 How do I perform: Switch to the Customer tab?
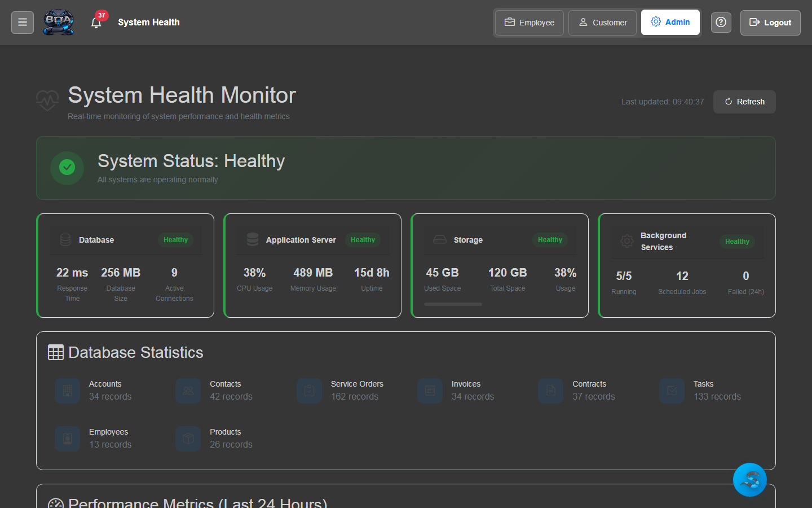pos(602,23)
